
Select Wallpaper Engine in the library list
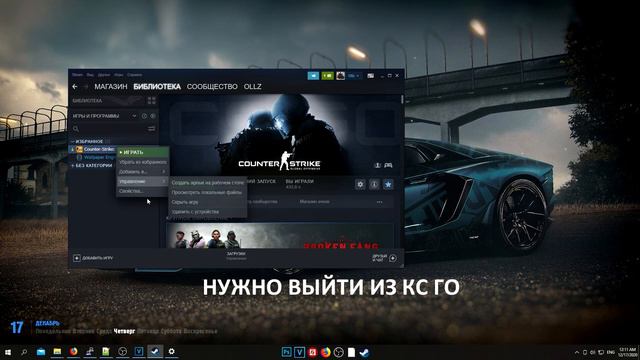[96, 157]
